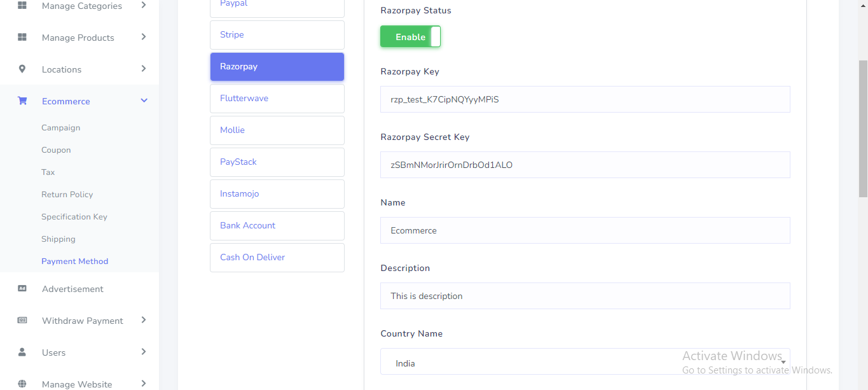The width and height of the screenshot is (868, 390).
Task: Click the Advertisement ad icon
Action: 22,289
